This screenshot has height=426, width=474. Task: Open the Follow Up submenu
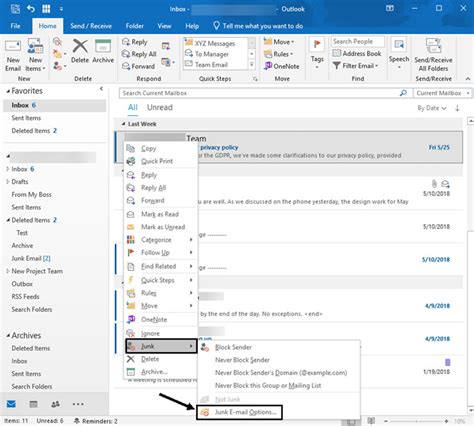pyautogui.click(x=160, y=253)
